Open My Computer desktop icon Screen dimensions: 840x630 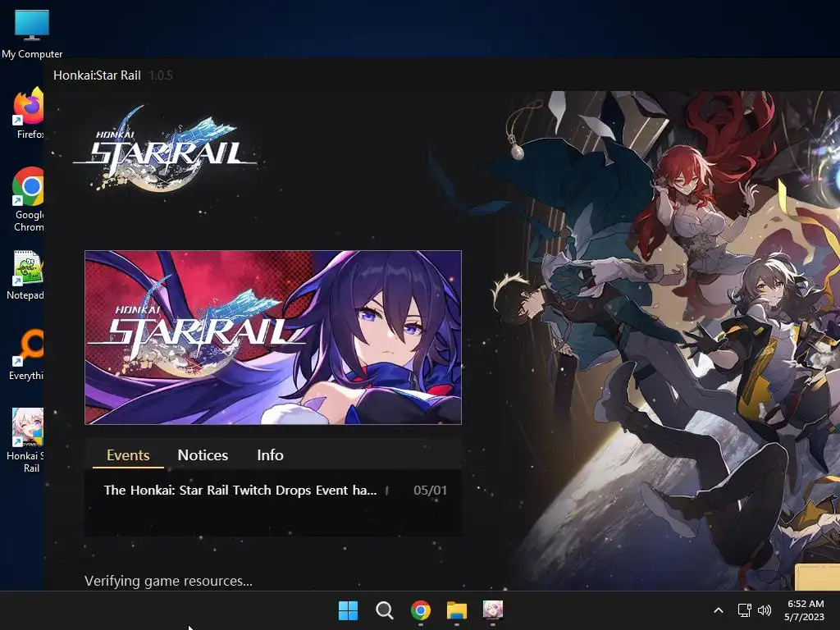32,33
